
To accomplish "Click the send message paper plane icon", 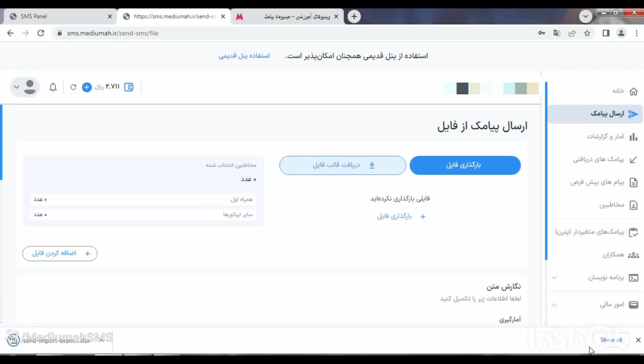I will tap(633, 114).
